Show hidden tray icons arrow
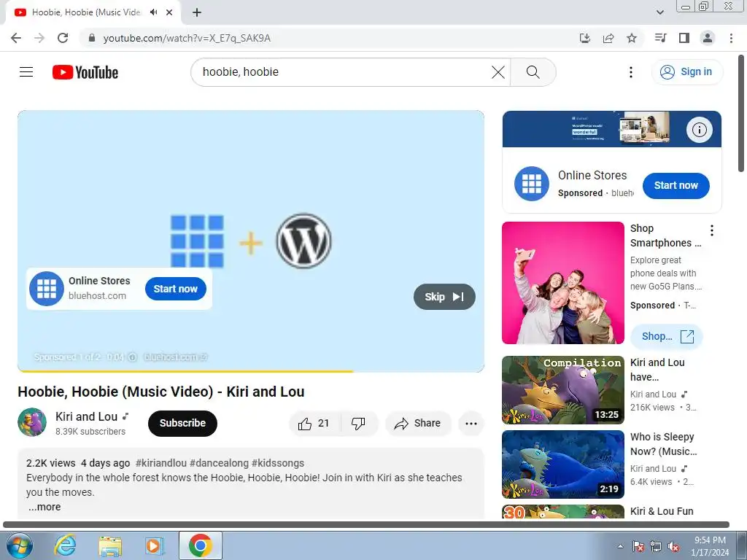The height and width of the screenshot is (560, 747). tap(620, 546)
